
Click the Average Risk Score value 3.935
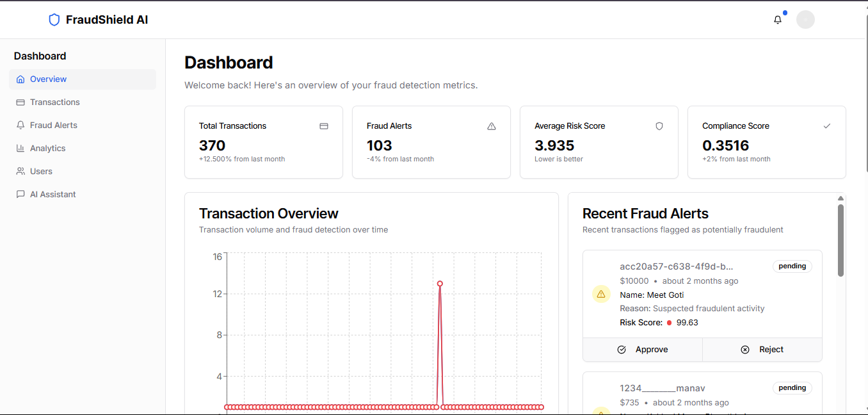(554, 145)
